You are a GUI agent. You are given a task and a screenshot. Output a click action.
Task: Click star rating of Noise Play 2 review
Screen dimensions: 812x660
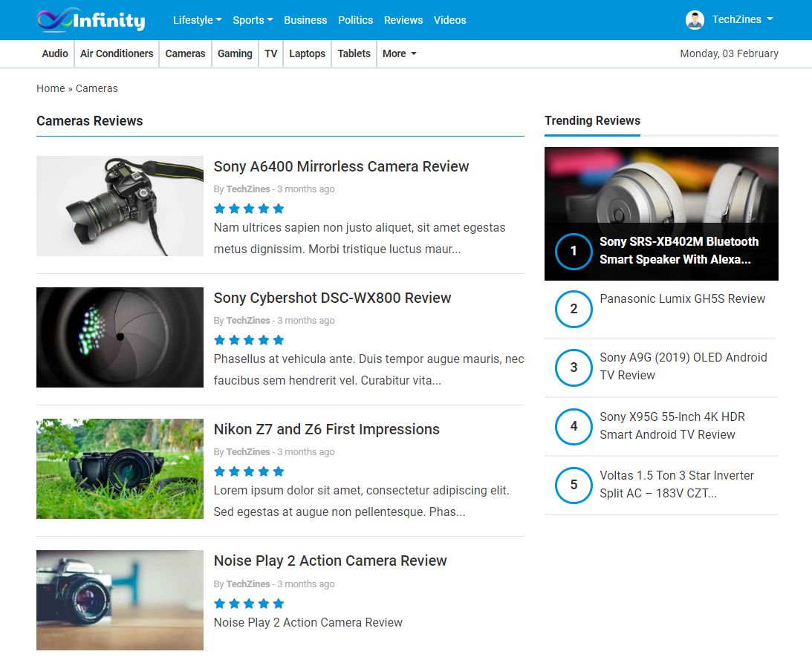249,604
